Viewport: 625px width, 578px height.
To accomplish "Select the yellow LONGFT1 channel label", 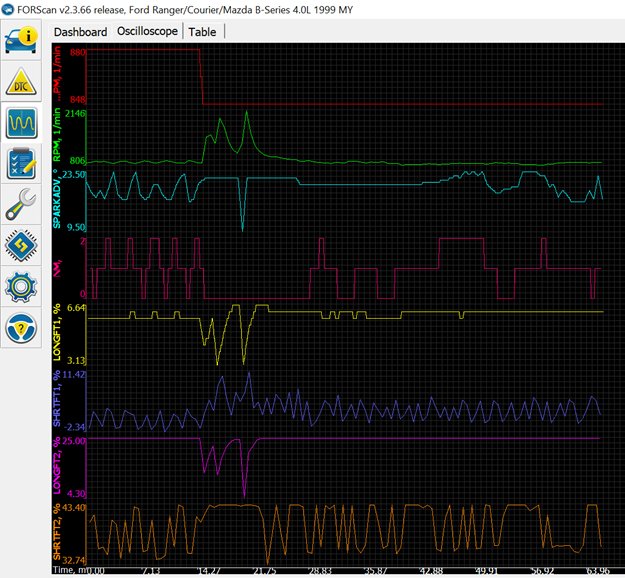I will tap(57, 333).
